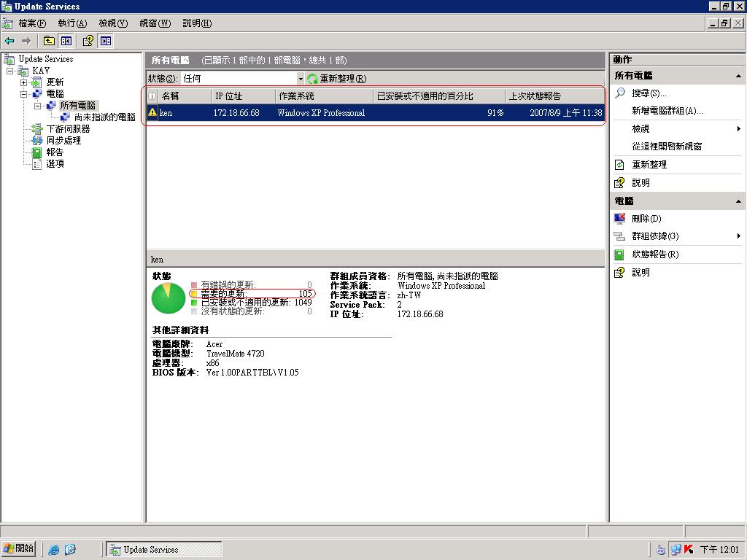Select 尚未指派的電腦 tree item
This screenshot has height=560, width=747.
[x=105, y=117]
